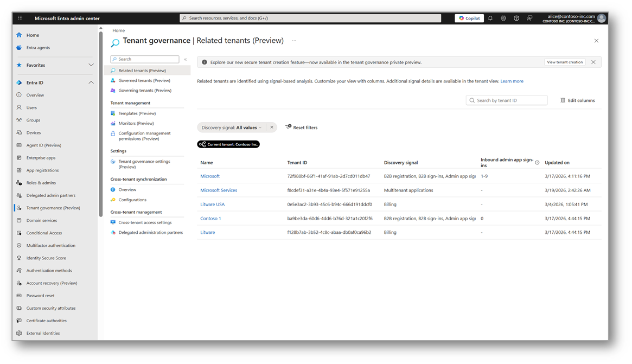Click the Roles & admins icon
The height and width of the screenshot is (364, 632).
point(19,183)
